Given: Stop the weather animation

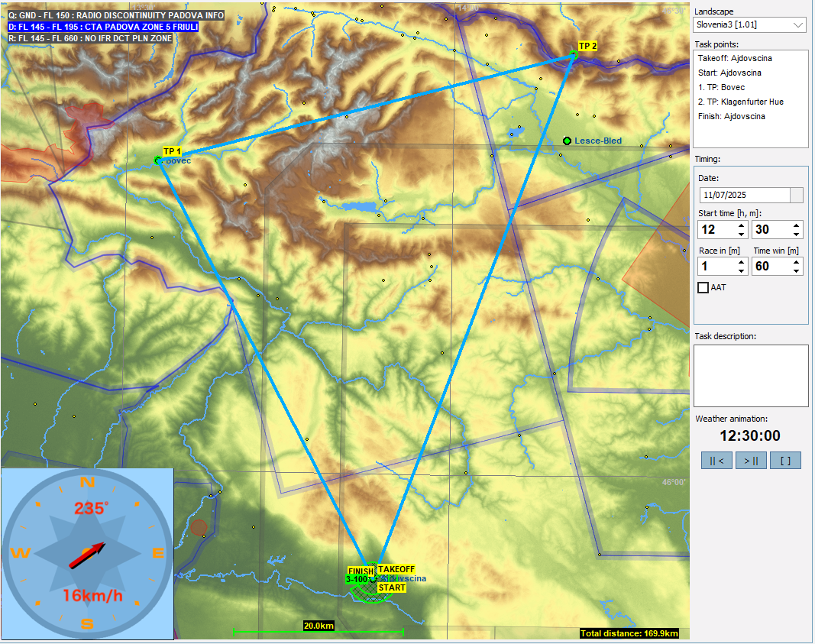Looking at the screenshot, I should [785, 460].
